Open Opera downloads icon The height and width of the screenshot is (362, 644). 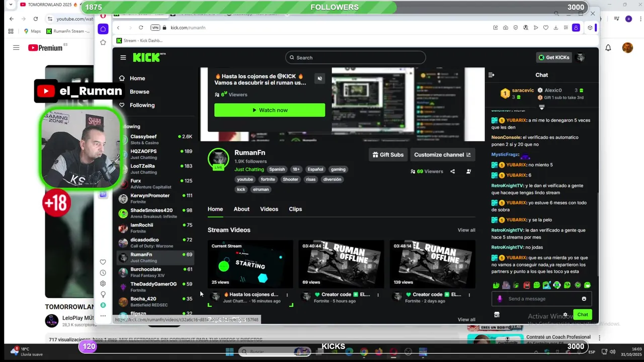pyautogui.click(x=556, y=28)
